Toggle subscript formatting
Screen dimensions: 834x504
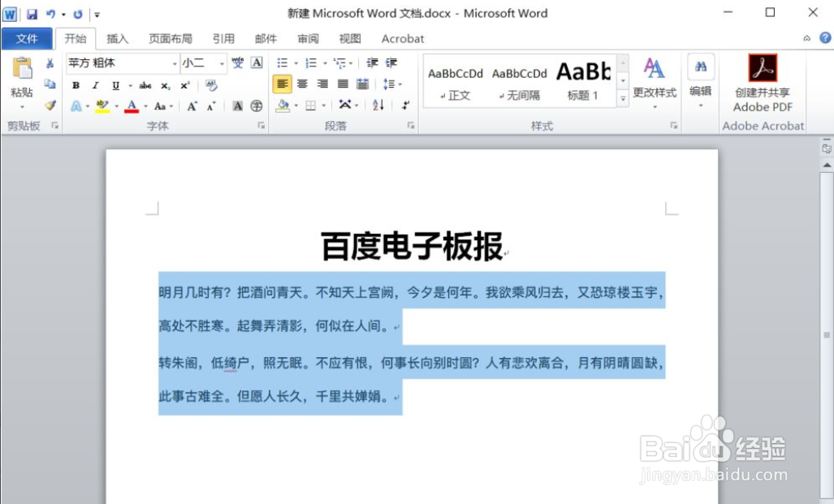(x=166, y=85)
